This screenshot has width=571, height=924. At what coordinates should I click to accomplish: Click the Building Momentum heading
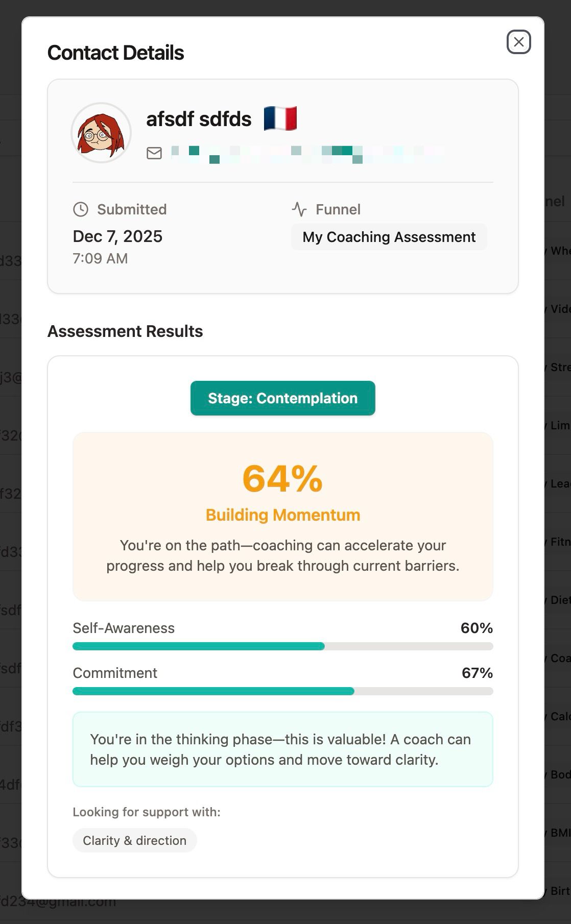(x=283, y=515)
